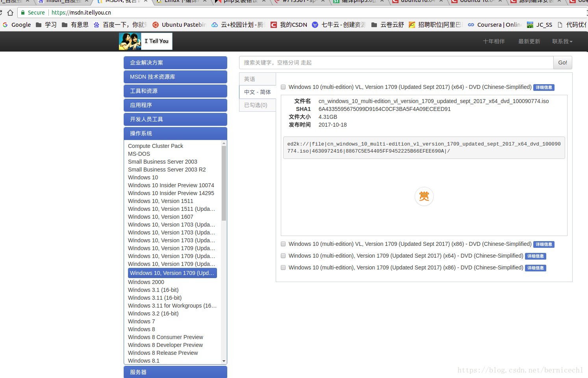Select Windows 10 Insider Preview 14295
Image resolution: width=588 pixels, height=378 pixels.
[x=171, y=193]
